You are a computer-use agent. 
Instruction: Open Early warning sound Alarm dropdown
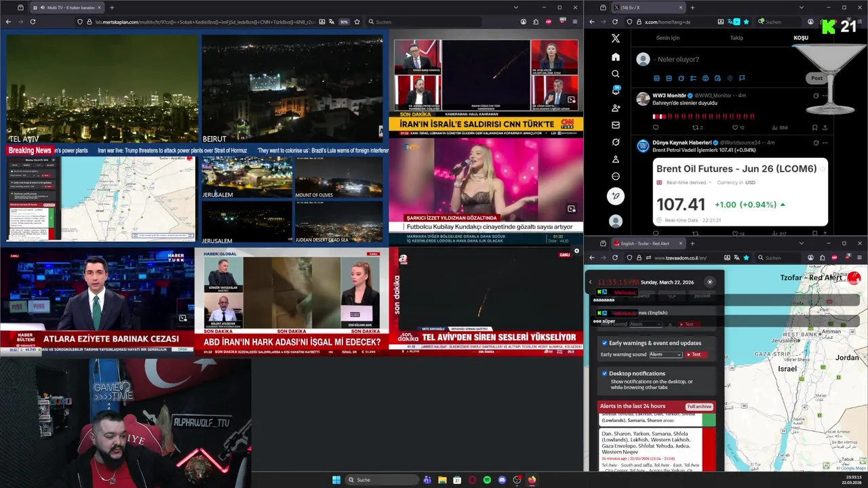pyautogui.click(x=665, y=354)
